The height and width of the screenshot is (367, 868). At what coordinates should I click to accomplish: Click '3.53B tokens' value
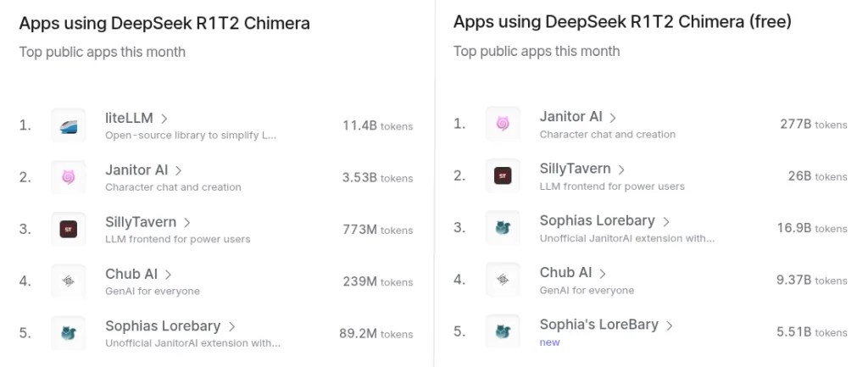pos(377,178)
